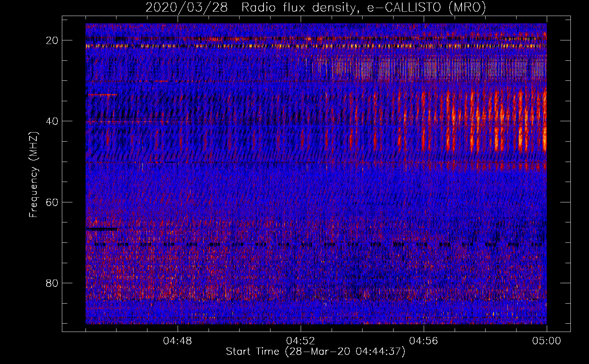Click the 60 frequency tick label
This screenshot has width=589, height=364.
[x=53, y=202]
